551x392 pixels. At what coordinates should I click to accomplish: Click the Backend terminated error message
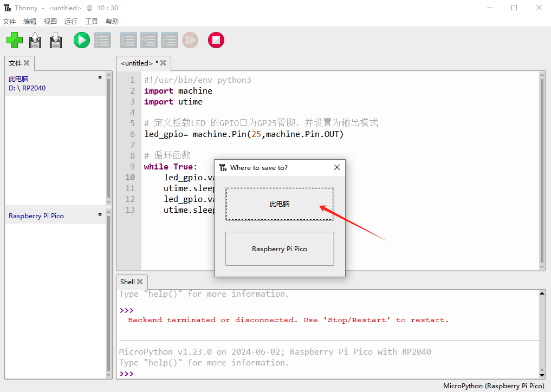click(x=288, y=320)
